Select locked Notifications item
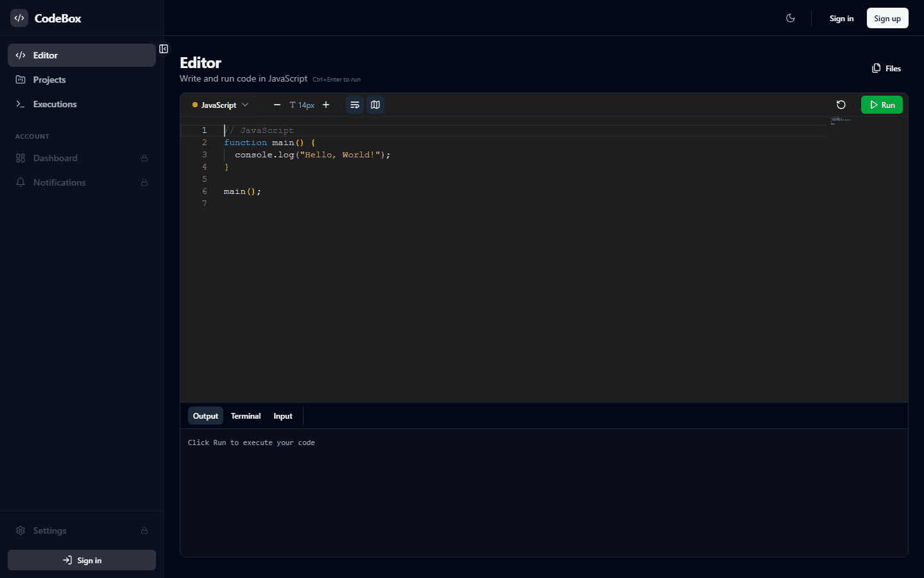The image size is (924, 578). pyautogui.click(x=81, y=182)
